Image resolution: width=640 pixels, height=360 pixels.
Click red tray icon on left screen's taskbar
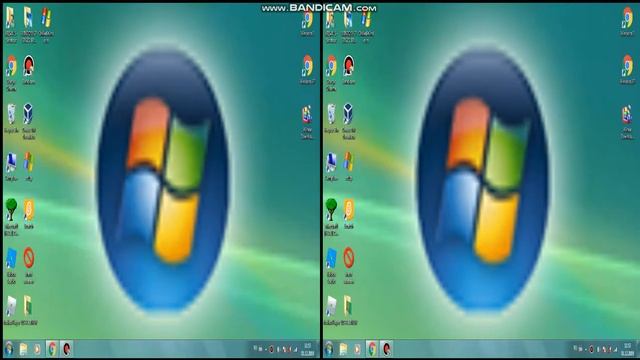pos(271,349)
